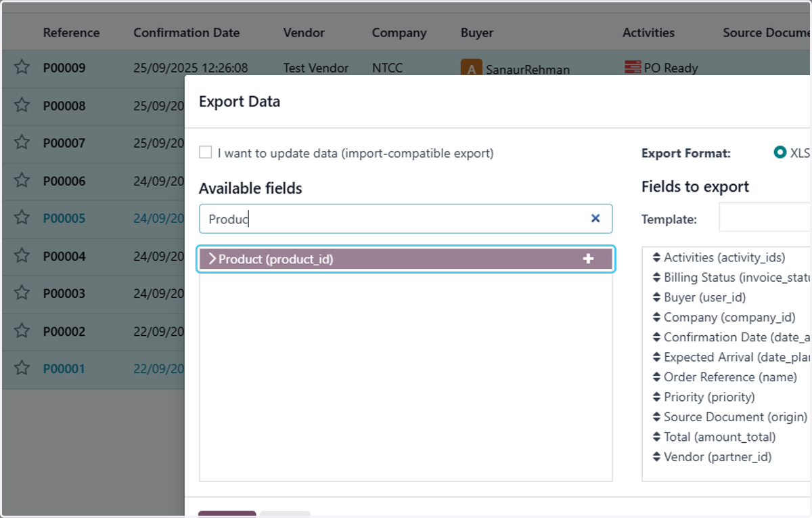Click sort handle for Buyer (user_id)
This screenshot has width=812, height=518.
tap(656, 297)
